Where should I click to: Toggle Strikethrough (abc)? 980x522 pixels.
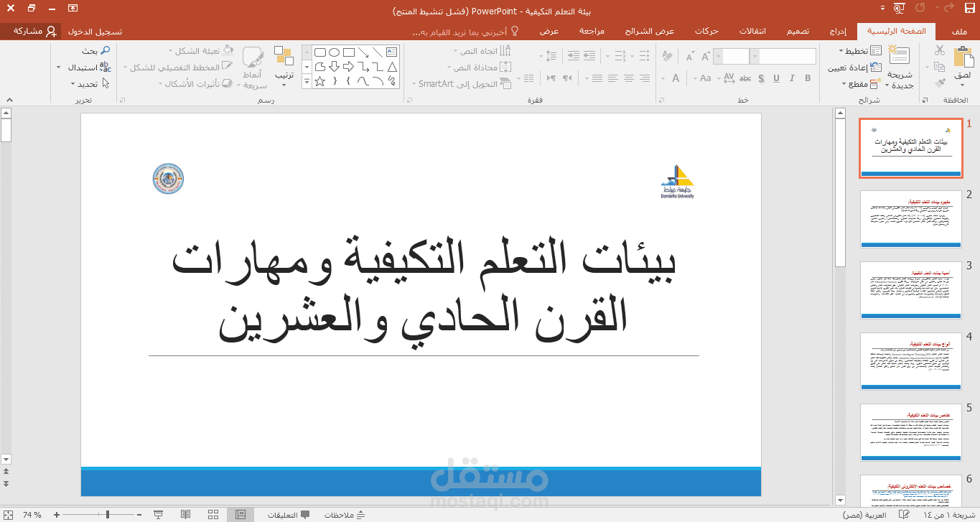745,78
